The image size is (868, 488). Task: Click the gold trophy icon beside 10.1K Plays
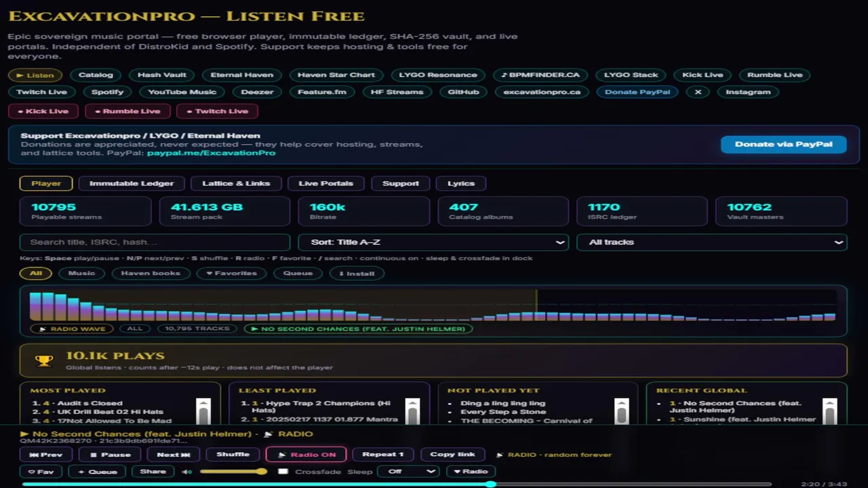[44, 361]
